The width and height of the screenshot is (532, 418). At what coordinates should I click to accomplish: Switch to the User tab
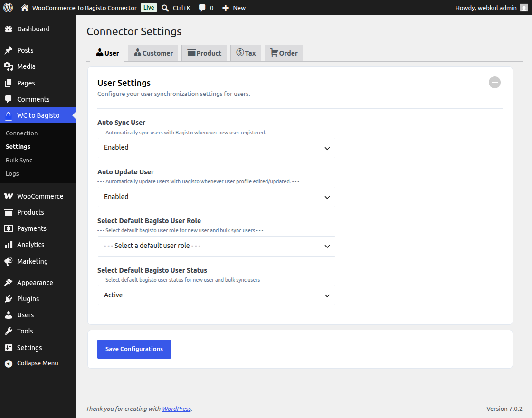point(107,53)
